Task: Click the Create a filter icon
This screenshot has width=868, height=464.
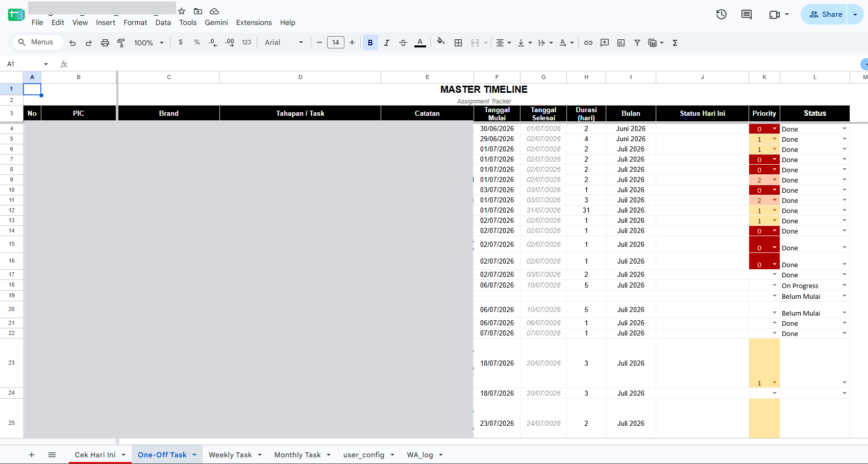Action: point(637,43)
